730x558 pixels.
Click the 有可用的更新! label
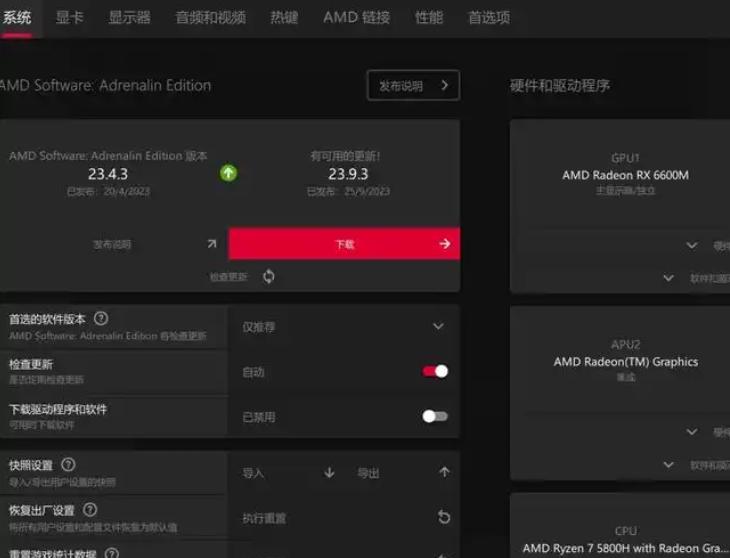tap(345, 156)
